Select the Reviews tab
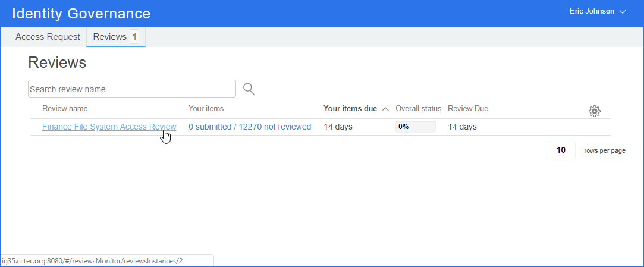Viewport: 644px width, 267px height. 110,37
